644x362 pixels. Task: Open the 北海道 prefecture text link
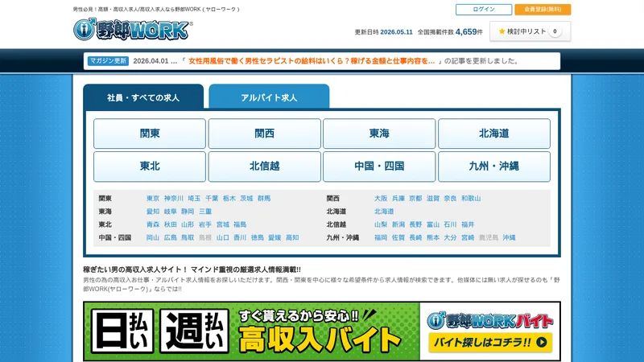[384, 212]
